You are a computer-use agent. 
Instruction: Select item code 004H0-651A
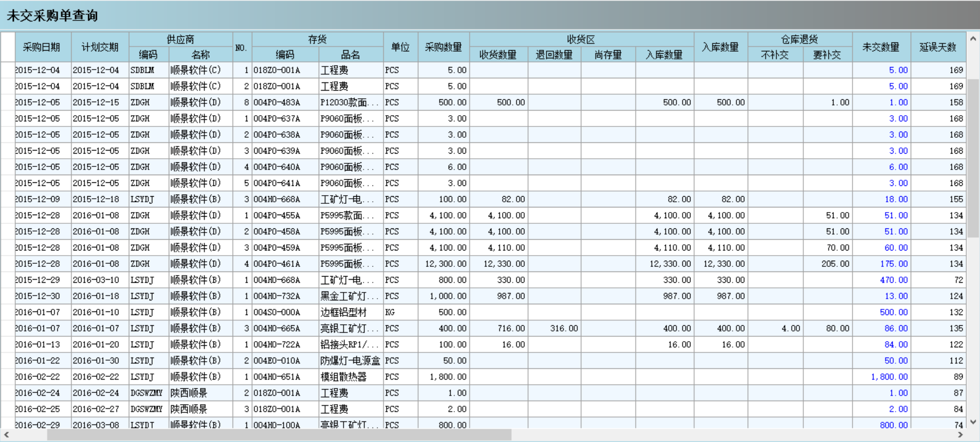click(285, 377)
